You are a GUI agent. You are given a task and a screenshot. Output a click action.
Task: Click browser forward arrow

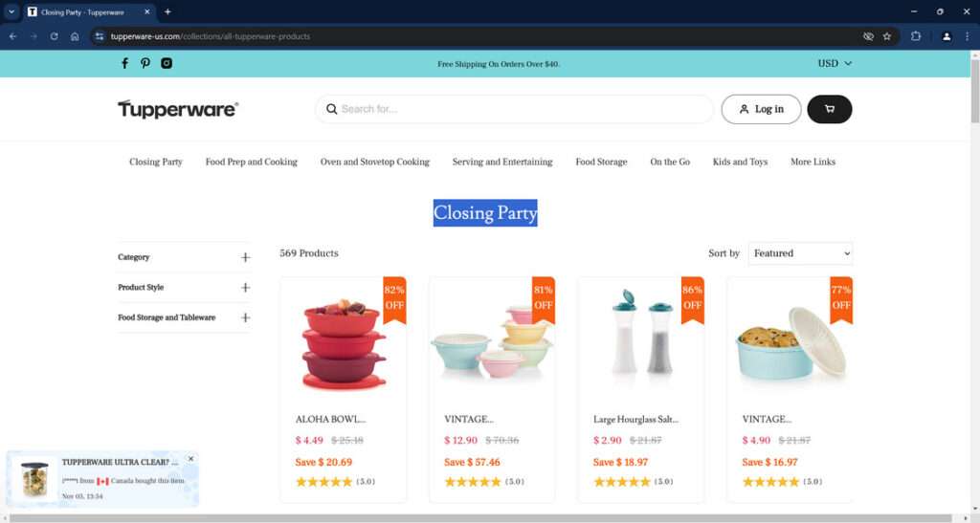pyautogui.click(x=33, y=36)
